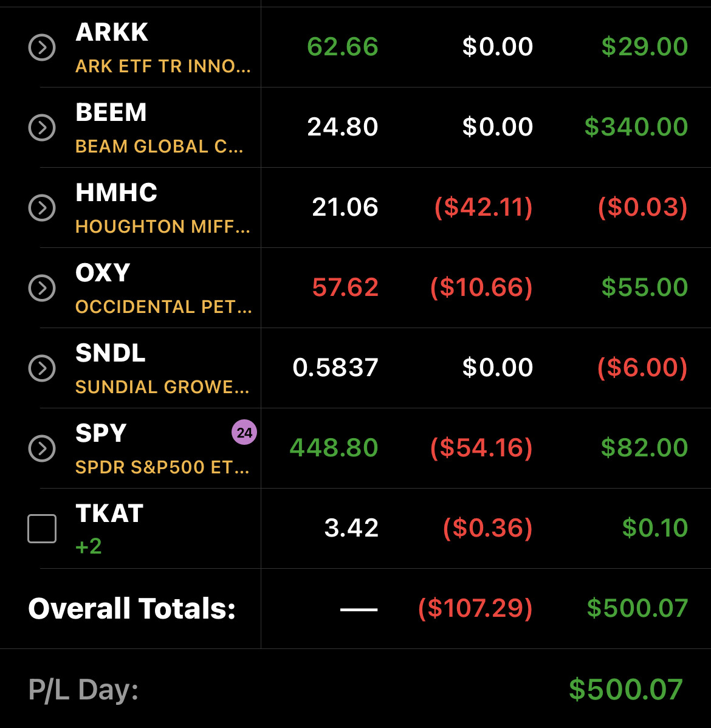
Task: Select the SPY last price 448.80
Action: (x=334, y=448)
